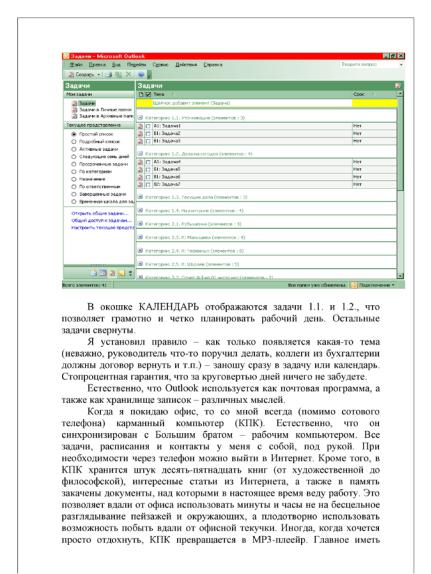The image size is (431, 574).
Task: Select the Простой список view option
Action: pyautogui.click(x=92, y=134)
